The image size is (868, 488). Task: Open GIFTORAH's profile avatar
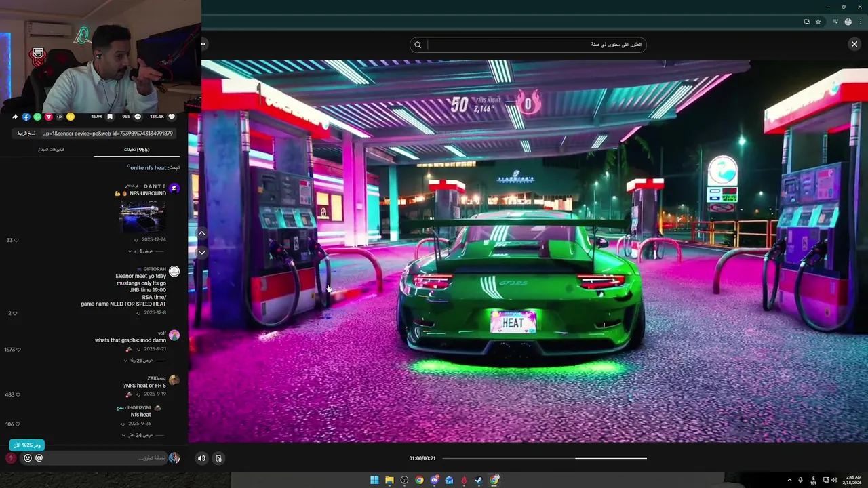tap(174, 271)
